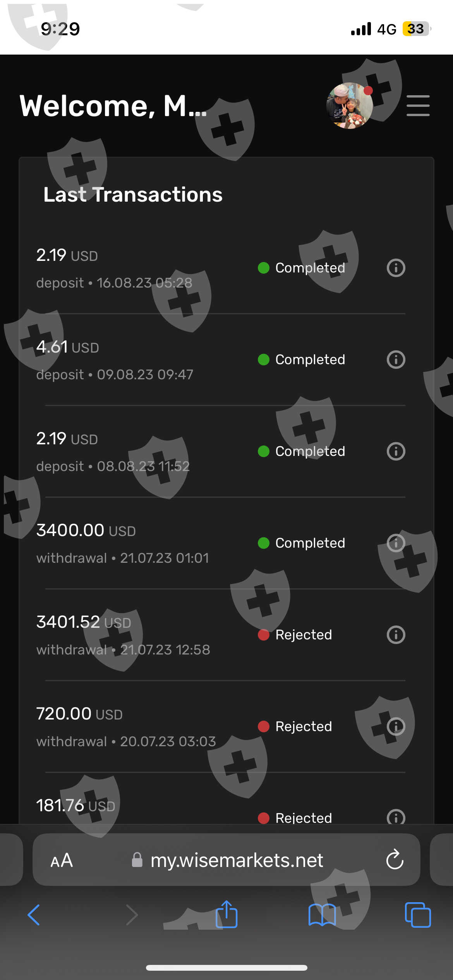Image resolution: width=453 pixels, height=980 pixels.
Task: Tap the Rejected status of 720.00 USD
Action: click(x=303, y=726)
